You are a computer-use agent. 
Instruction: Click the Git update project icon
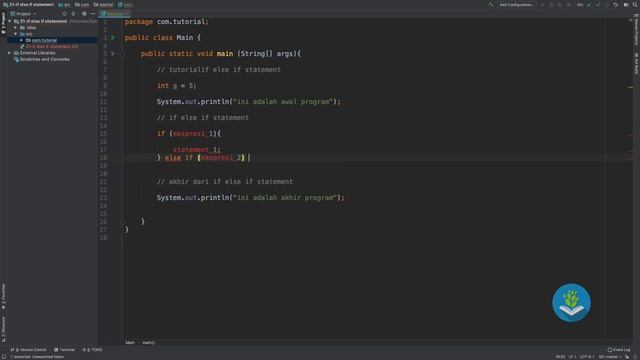[x=589, y=4]
